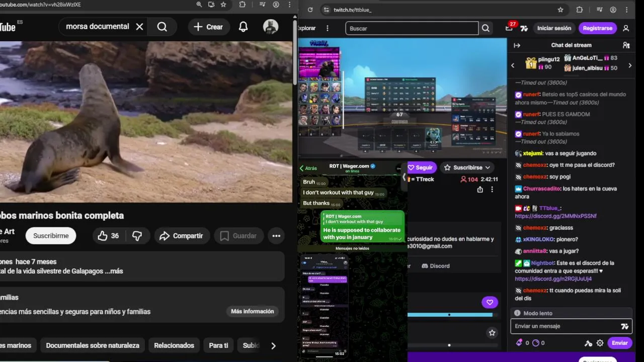The width and height of the screenshot is (644, 362).
Task: Save the video with the Guardar button
Action: [238, 236]
